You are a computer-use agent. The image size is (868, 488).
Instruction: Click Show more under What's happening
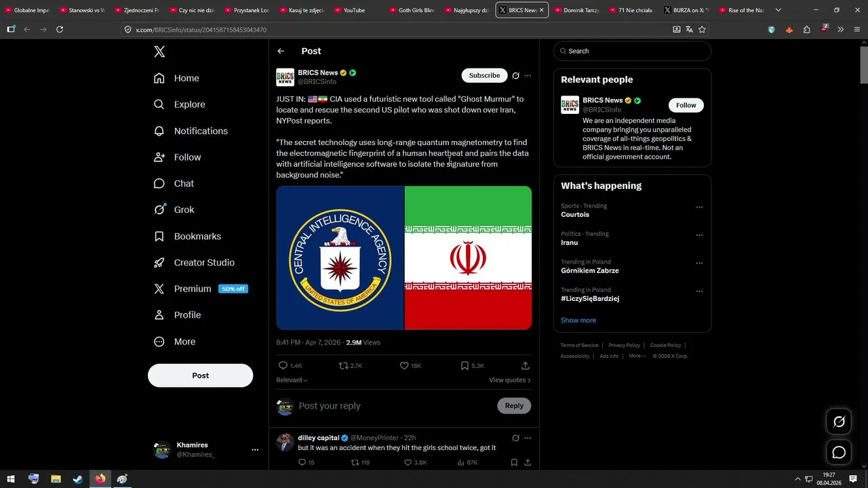click(x=578, y=320)
